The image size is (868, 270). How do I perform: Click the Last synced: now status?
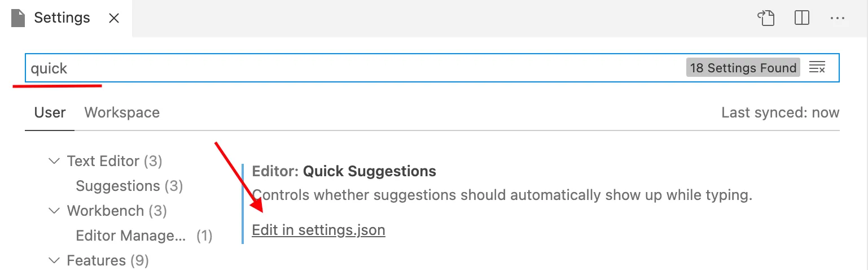click(780, 112)
